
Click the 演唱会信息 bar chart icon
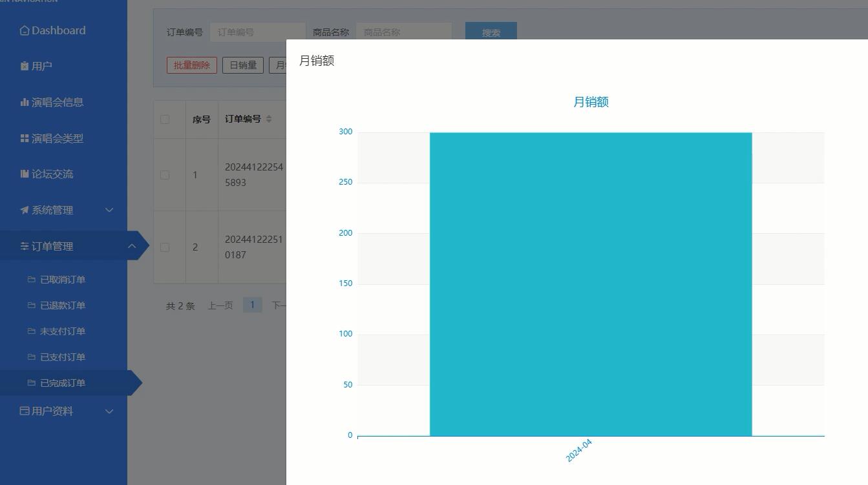pos(25,102)
